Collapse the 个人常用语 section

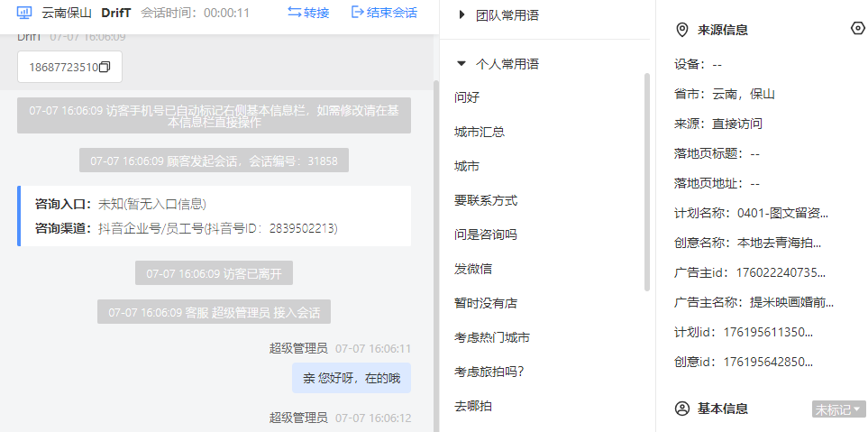[x=461, y=64]
